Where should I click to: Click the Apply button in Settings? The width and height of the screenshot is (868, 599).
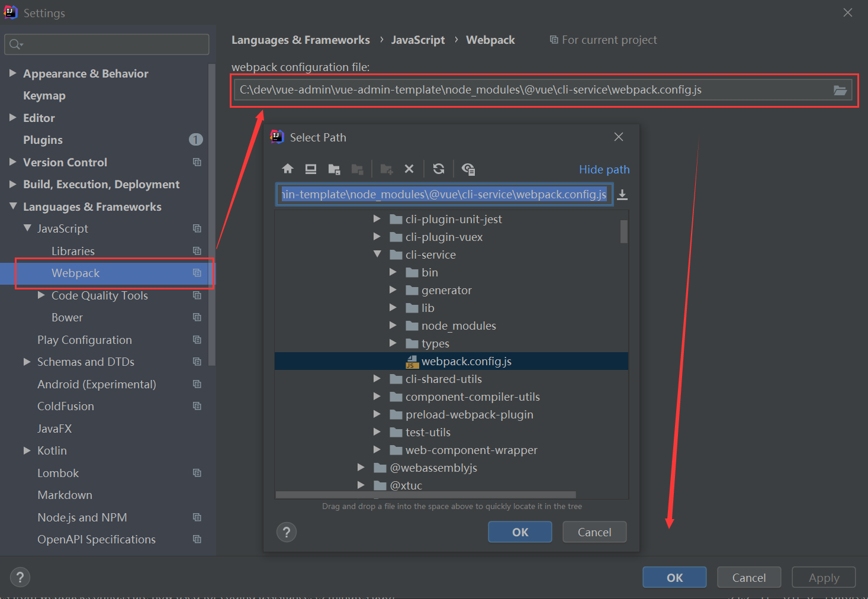(x=824, y=578)
